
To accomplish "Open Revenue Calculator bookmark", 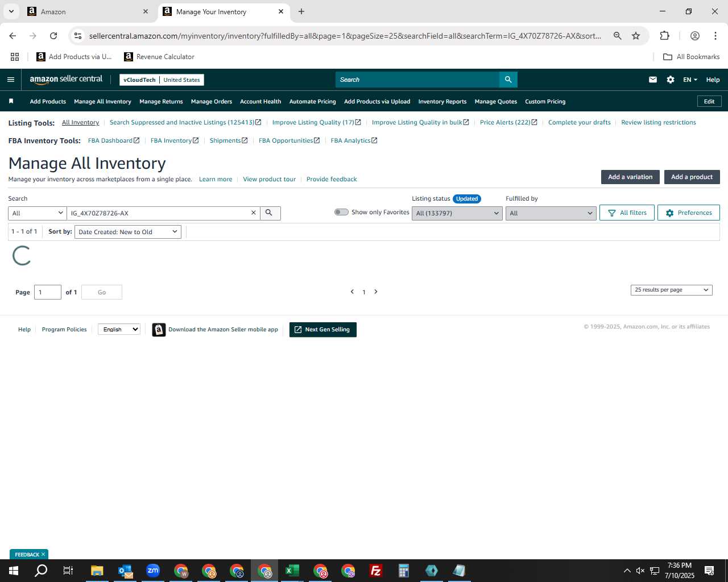I will [x=159, y=57].
